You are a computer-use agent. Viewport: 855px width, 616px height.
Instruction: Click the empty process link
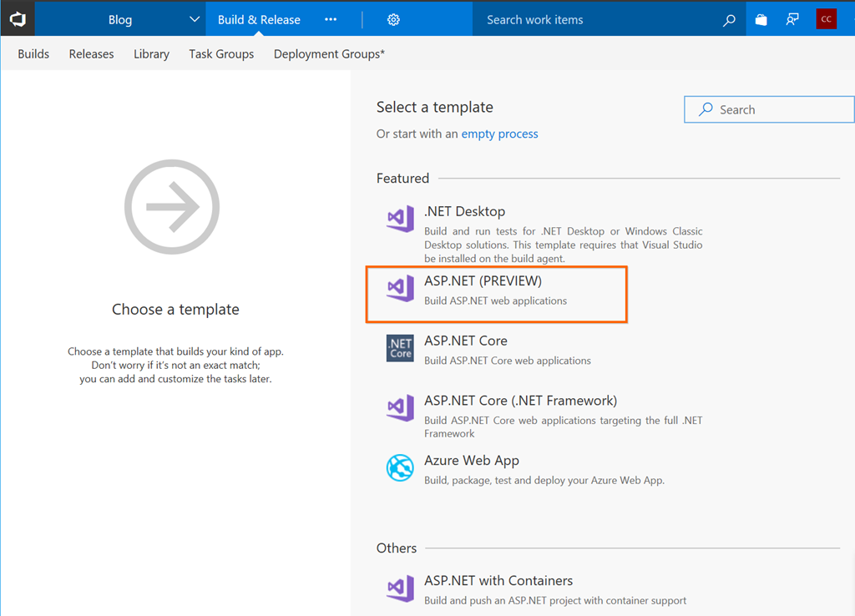[x=499, y=134]
